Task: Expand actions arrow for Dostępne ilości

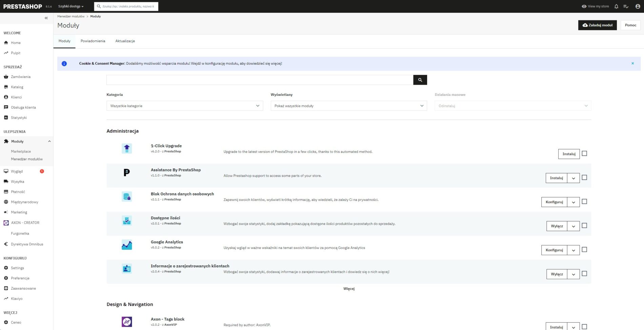Action: click(x=573, y=226)
